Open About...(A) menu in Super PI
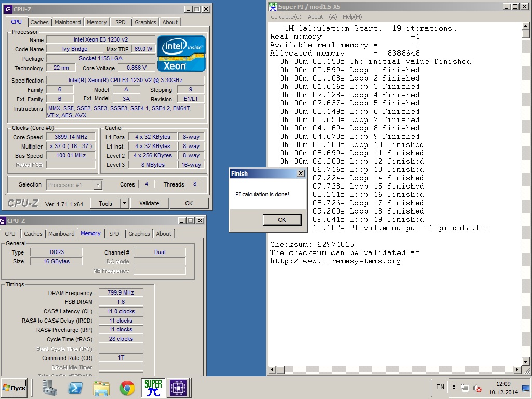Viewport: 532px width, 399px height. [322, 17]
